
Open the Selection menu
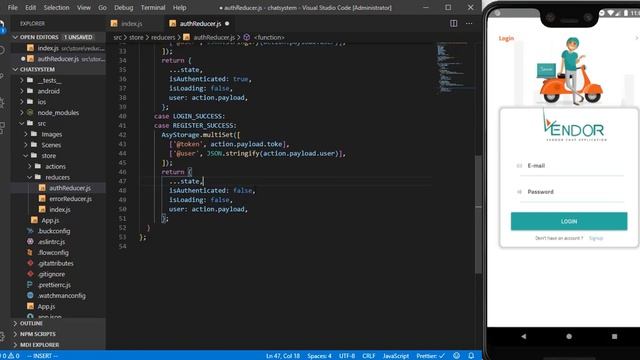tap(56, 7)
